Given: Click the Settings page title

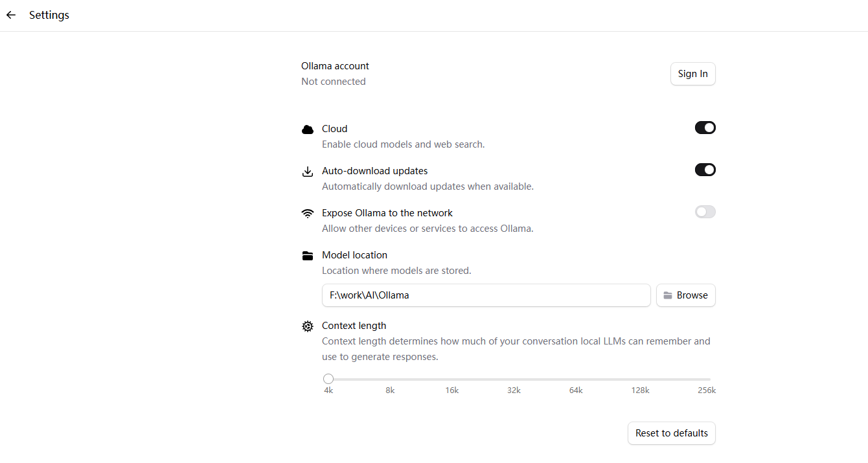Looking at the screenshot, I should click(x=49, y=15).
